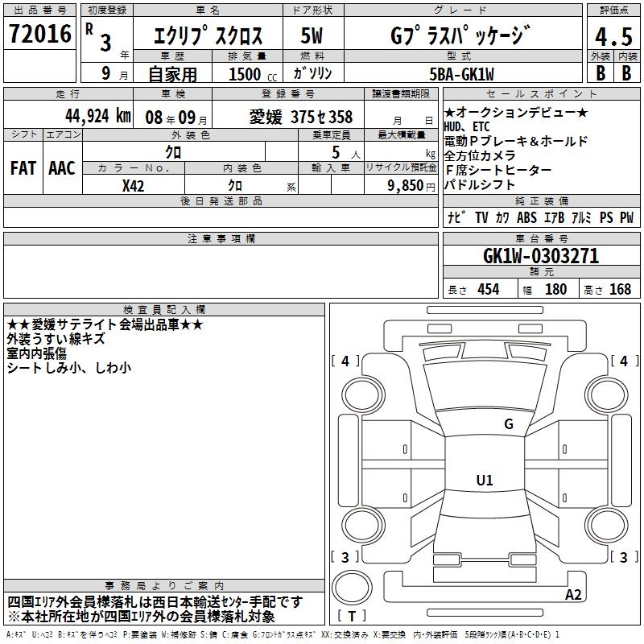The image size is (644, 644).
Task: Click the length value 454
Action: (489, 289)
